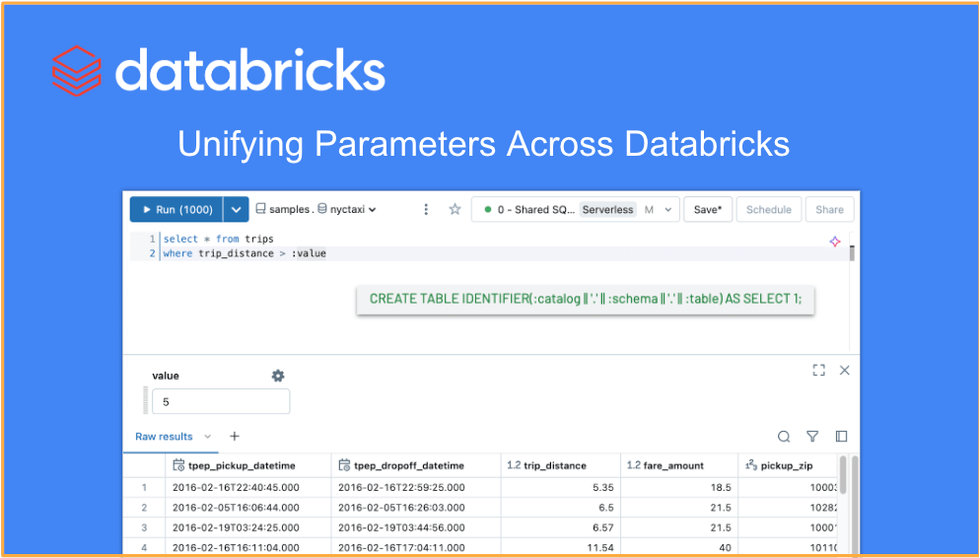Toggle the column side panel icon

(x=841, y=436)
